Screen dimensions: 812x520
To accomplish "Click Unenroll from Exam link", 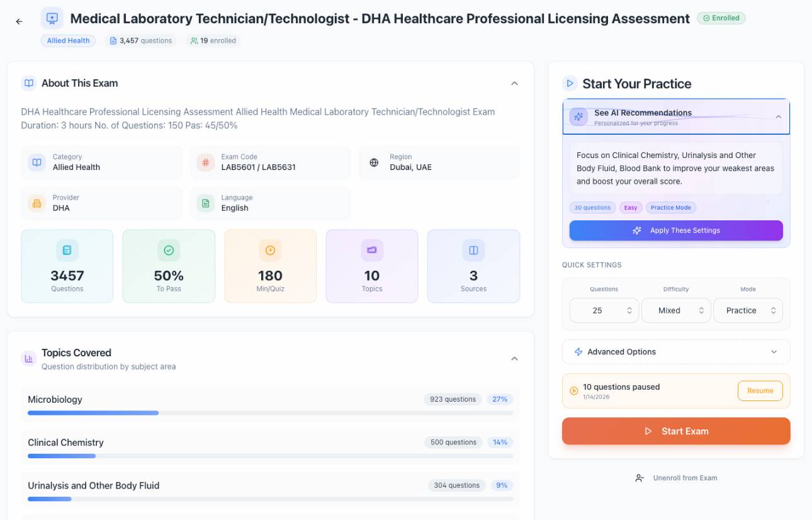I will (x=676, y=478).
